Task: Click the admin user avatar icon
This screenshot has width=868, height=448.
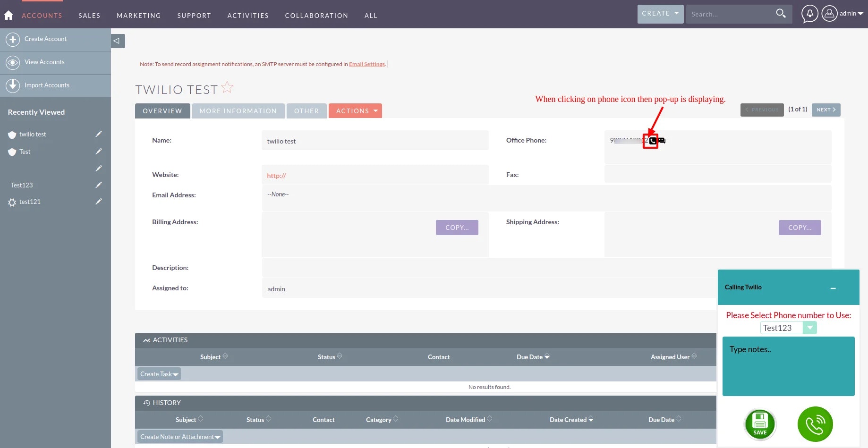Action: pyautogui.click(x=829, y=14)
